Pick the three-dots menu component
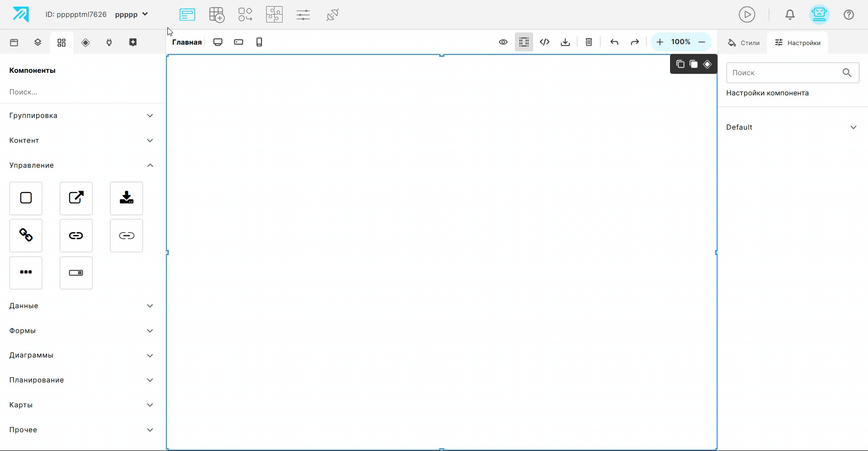The image size is (868, 451). (26, 273)
